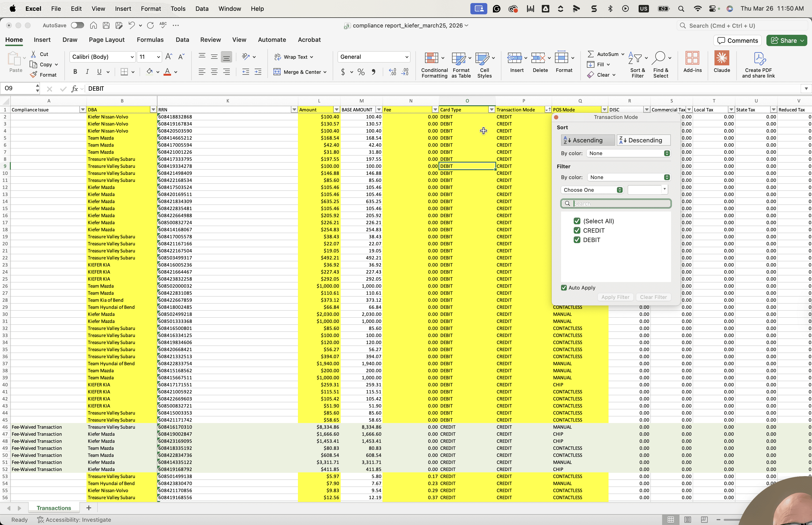Viewport: 812px width, 525px height.
Task: Open the Data menu in menu bar
Action: pyautogui.click(x=202, y=8)
